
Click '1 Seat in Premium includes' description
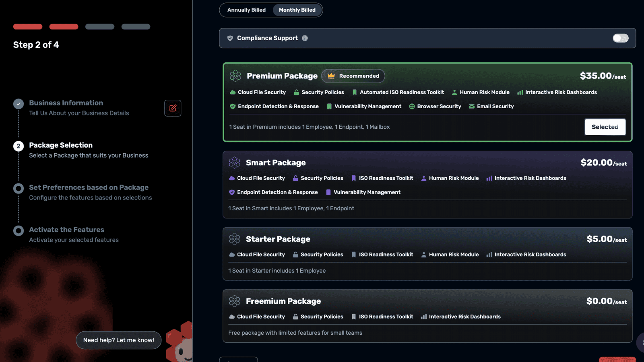point(310,127)
